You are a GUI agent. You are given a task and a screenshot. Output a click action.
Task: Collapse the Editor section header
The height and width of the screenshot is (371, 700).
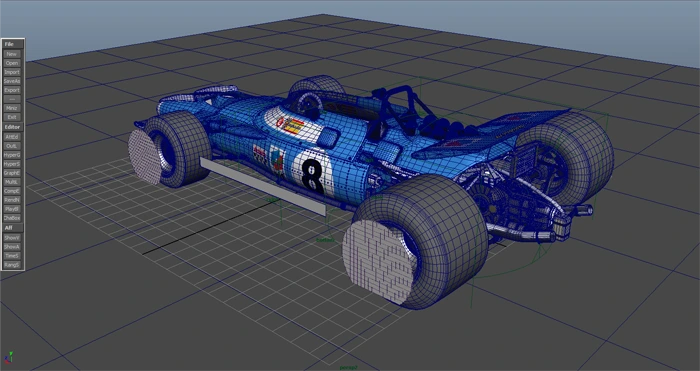click(12, 127)
